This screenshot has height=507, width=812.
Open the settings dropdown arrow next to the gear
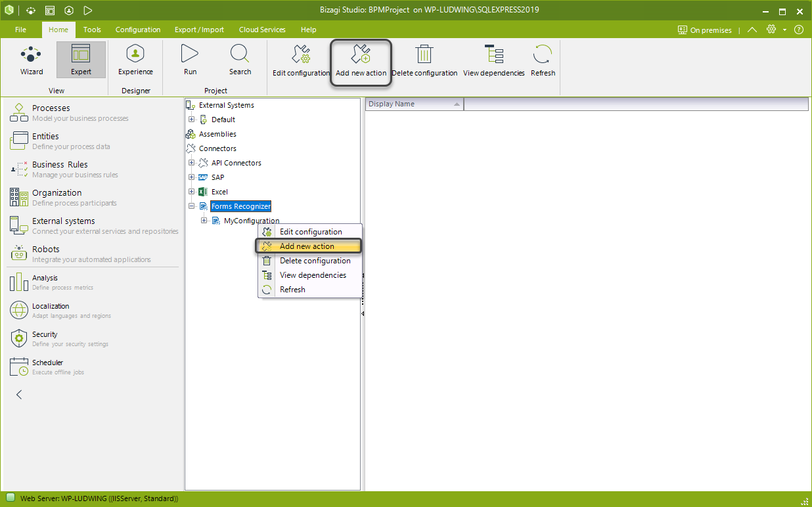coord(784,30)
